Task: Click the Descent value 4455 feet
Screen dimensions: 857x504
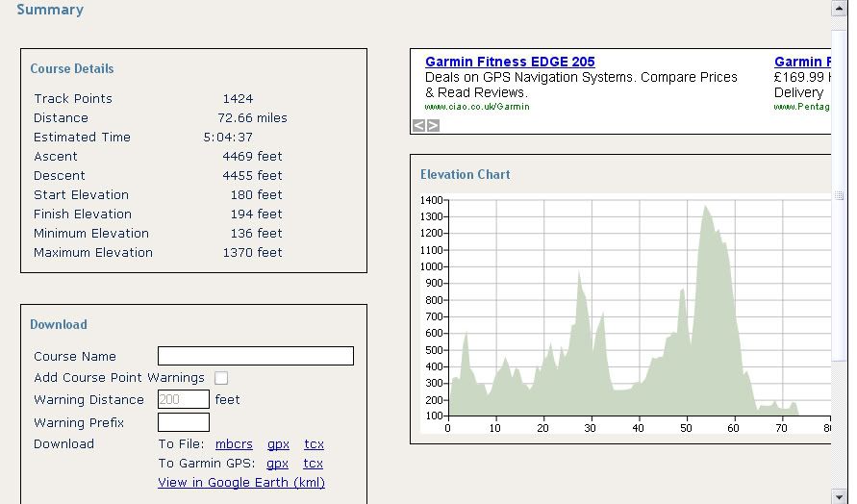Action: point(253,175)
